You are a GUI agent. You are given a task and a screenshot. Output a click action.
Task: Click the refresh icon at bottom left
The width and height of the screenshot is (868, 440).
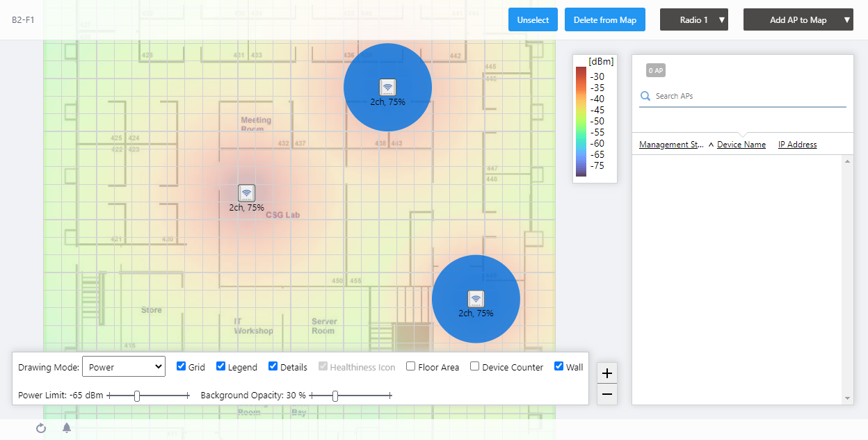pyautogui.click(x=41, y=428)
